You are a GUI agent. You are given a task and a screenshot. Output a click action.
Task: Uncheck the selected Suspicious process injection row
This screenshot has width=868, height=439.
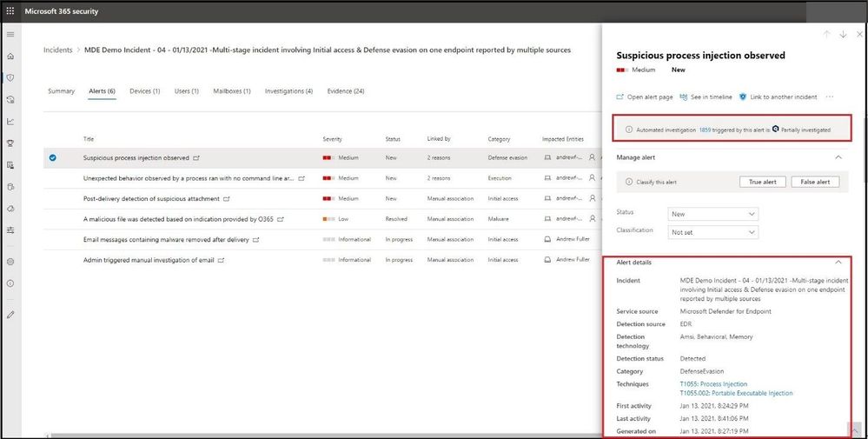click(x=53, y=157)
